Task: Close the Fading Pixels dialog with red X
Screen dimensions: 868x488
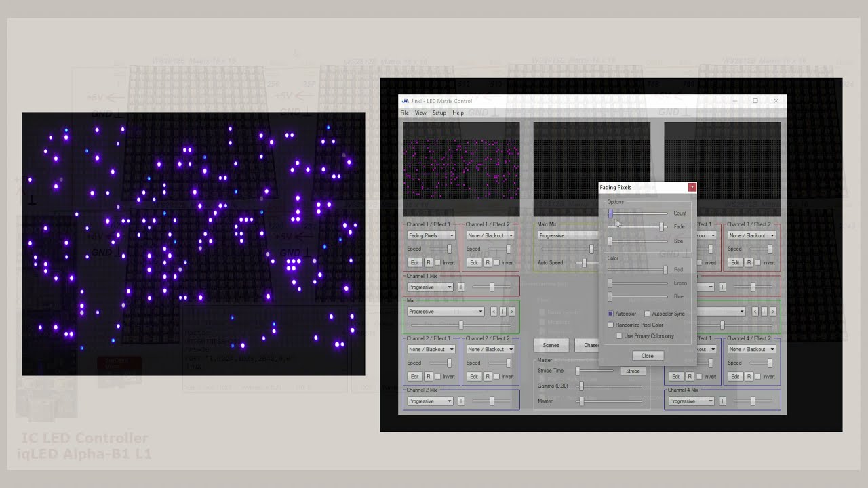Action: pyautogui.click(x=692, y=187)
